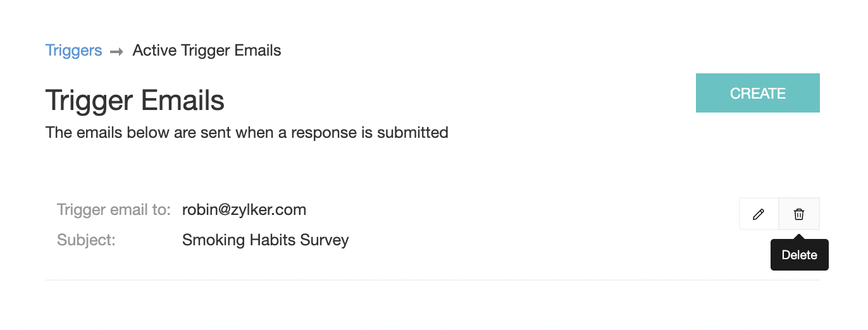Edit the robin@zylker.com trigger email

point(759,214)
